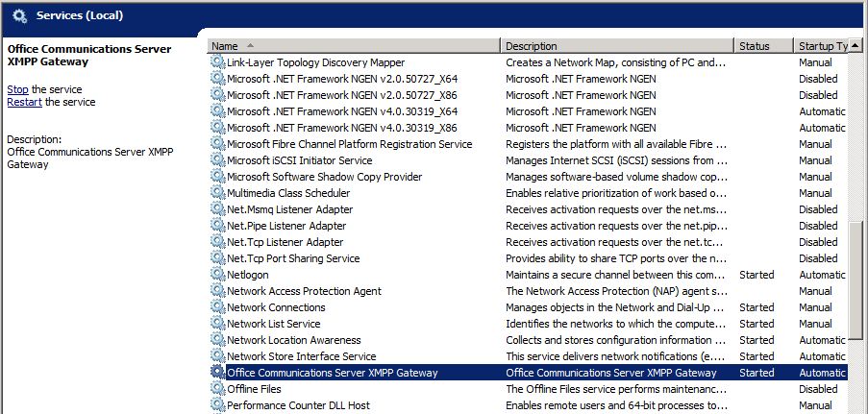
Task: Click 'Enables remote users and 64-bit' description
Action: [616, 405]
